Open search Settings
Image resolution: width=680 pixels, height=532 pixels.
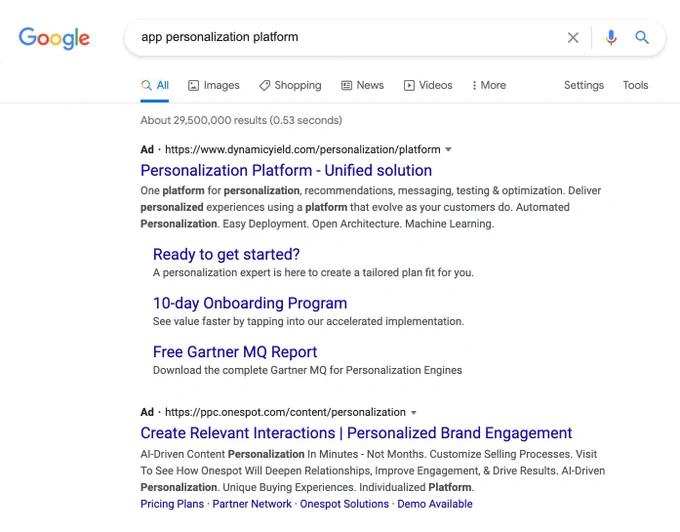click(x=584, y=85)
